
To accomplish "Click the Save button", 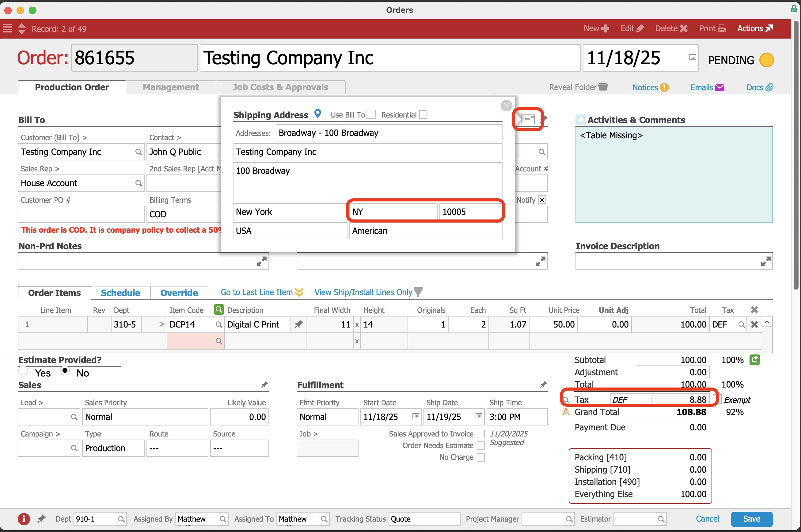I will (x=751, y=519).
